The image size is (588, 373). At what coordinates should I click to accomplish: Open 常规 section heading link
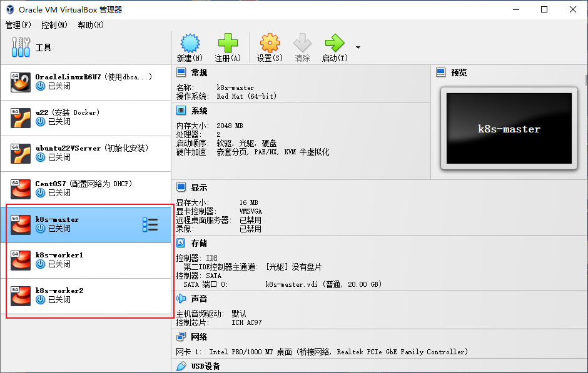coord(199,72)
